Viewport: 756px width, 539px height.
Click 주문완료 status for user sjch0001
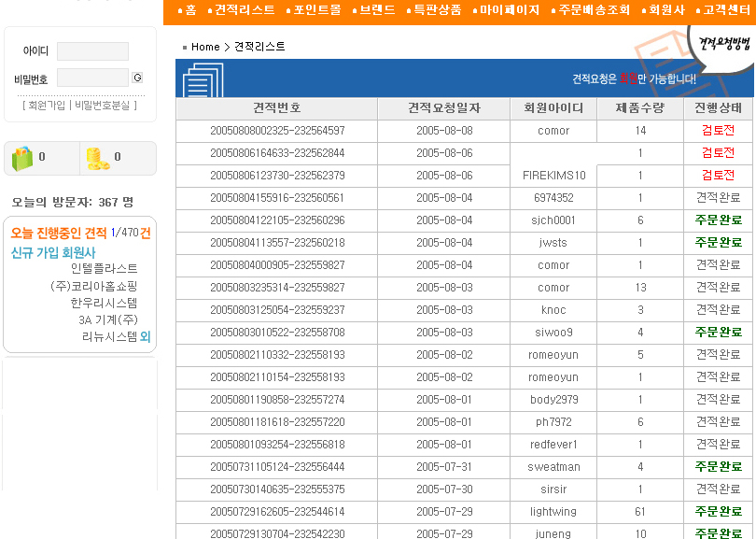[718, 220]
